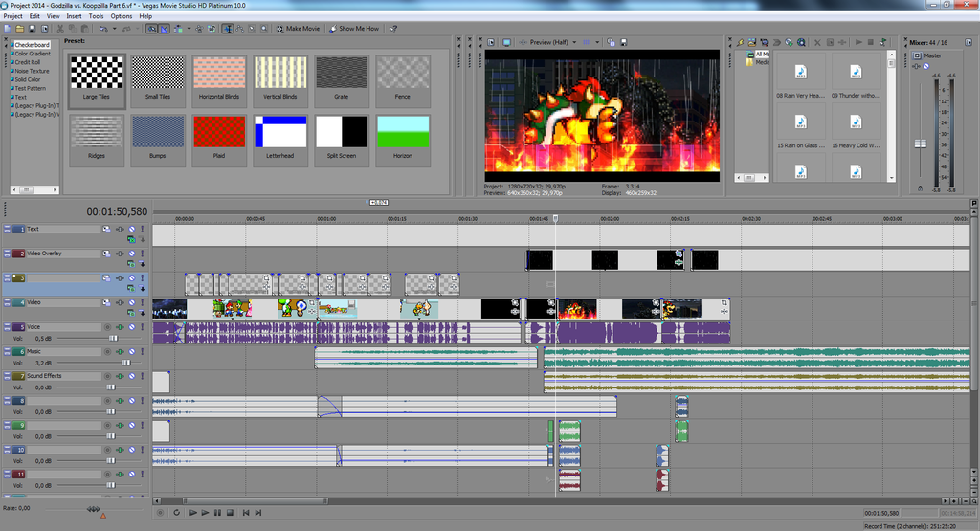Viewport: 980px width, 531px height.
Task: Open the preview overlays grid dropdown
Action: click(x=597, y=42)
